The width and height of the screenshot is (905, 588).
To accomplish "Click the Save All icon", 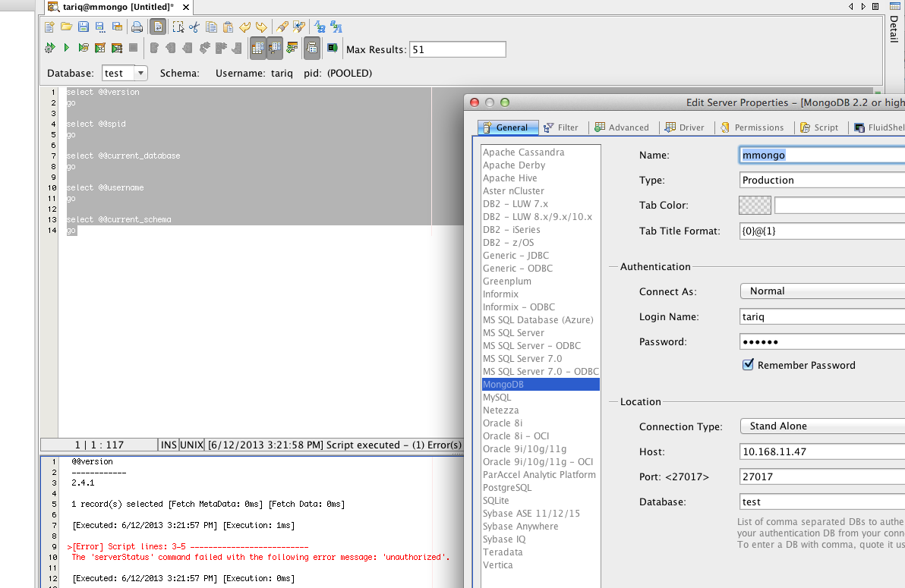I will [x=117, y=27].
